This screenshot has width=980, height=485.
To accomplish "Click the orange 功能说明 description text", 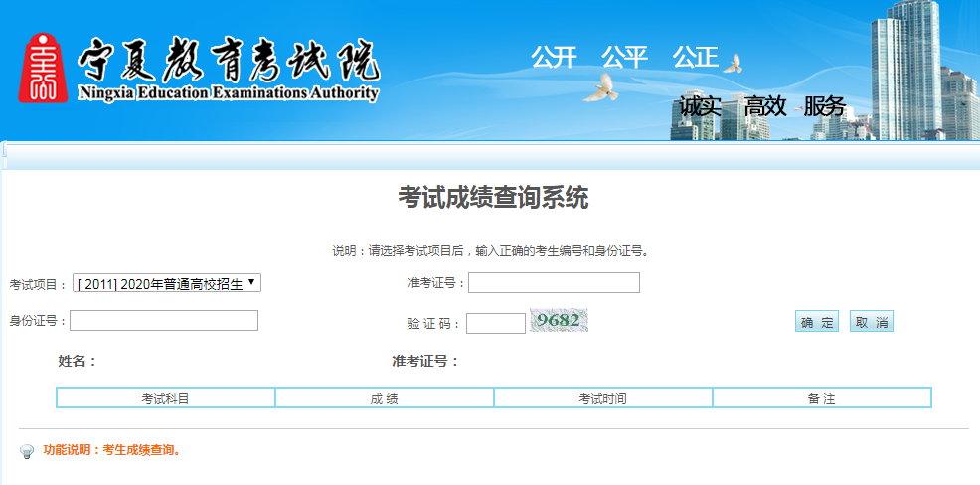I will click(x=112, y=450).
